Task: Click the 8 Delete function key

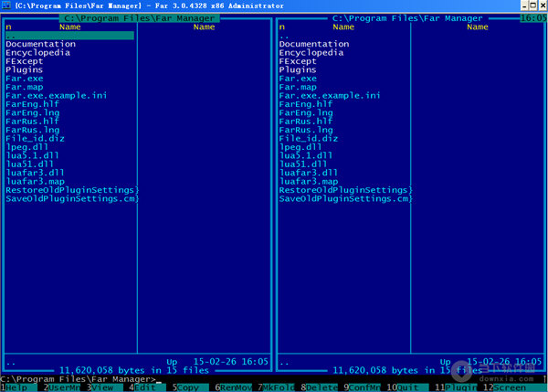Action: point(320,387)
